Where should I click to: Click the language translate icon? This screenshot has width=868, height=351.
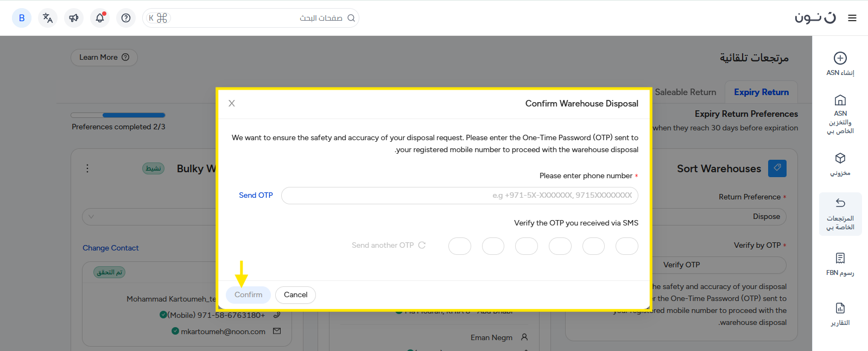[x=48, y=18]
